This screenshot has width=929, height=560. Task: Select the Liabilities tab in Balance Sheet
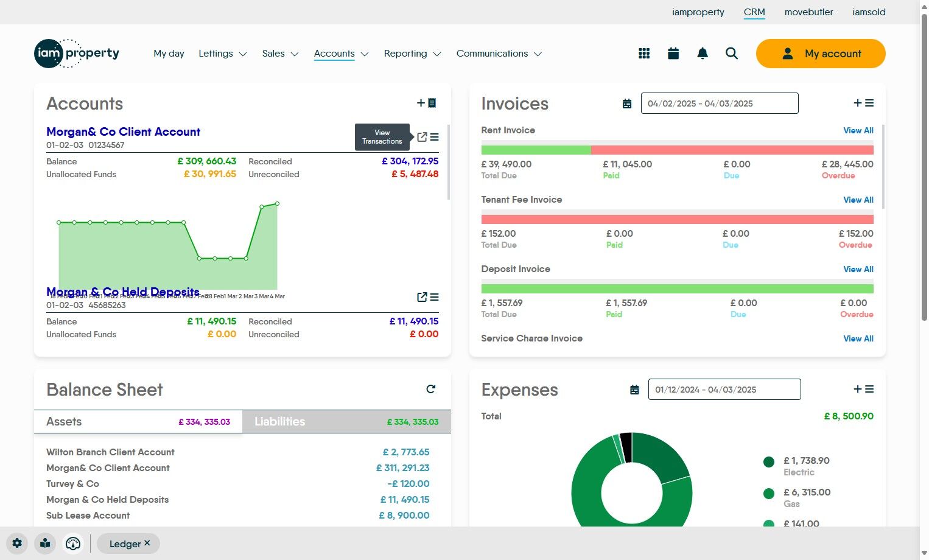click(x=346, y=421)
